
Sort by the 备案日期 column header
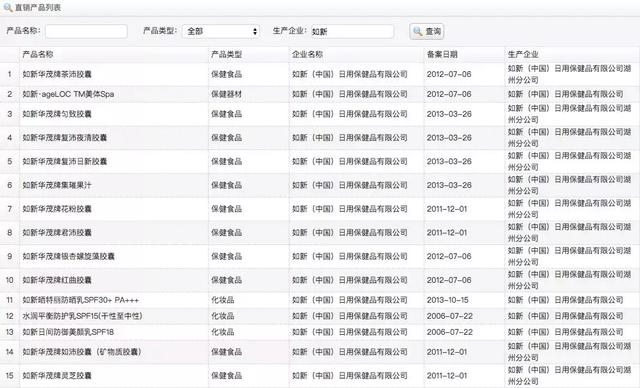point(442,54)
